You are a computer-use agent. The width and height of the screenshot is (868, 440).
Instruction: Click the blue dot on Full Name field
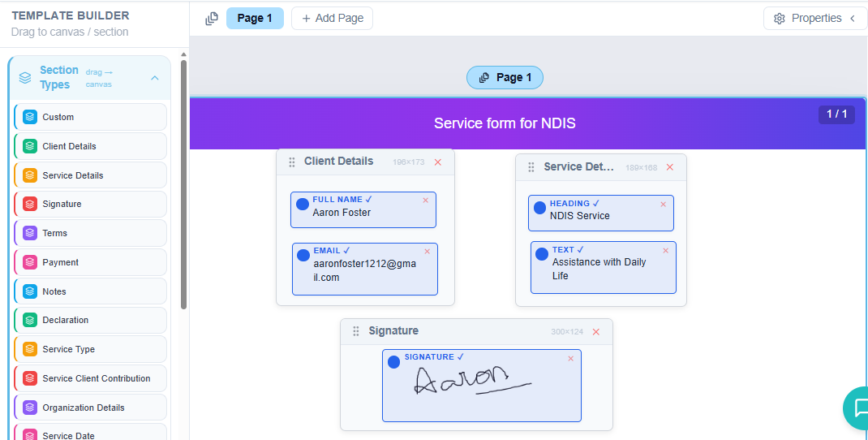coord(303,204)
